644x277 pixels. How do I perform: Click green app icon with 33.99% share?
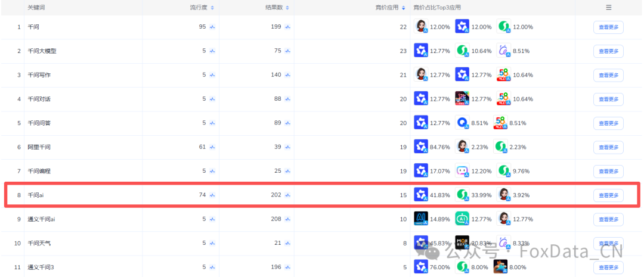click(x=462, y=195)
